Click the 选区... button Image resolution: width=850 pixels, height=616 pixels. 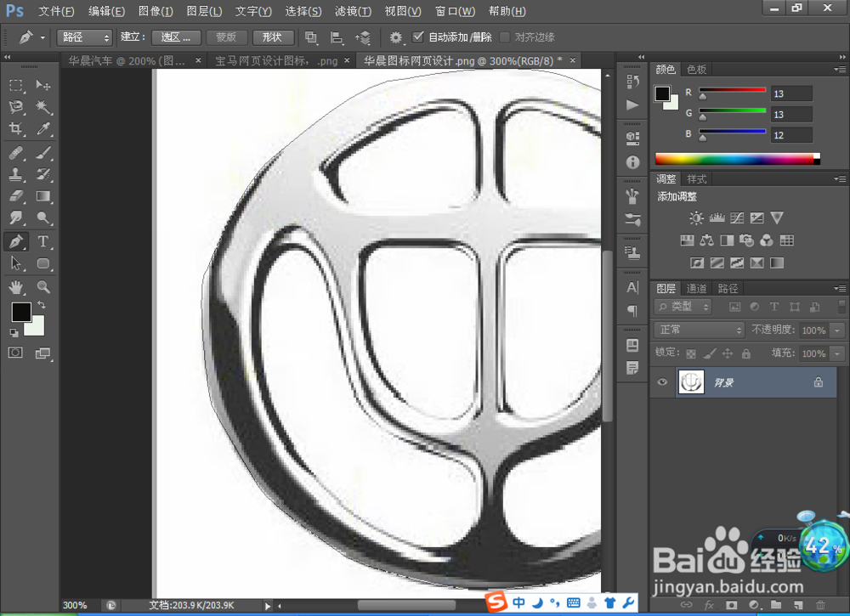176,37
